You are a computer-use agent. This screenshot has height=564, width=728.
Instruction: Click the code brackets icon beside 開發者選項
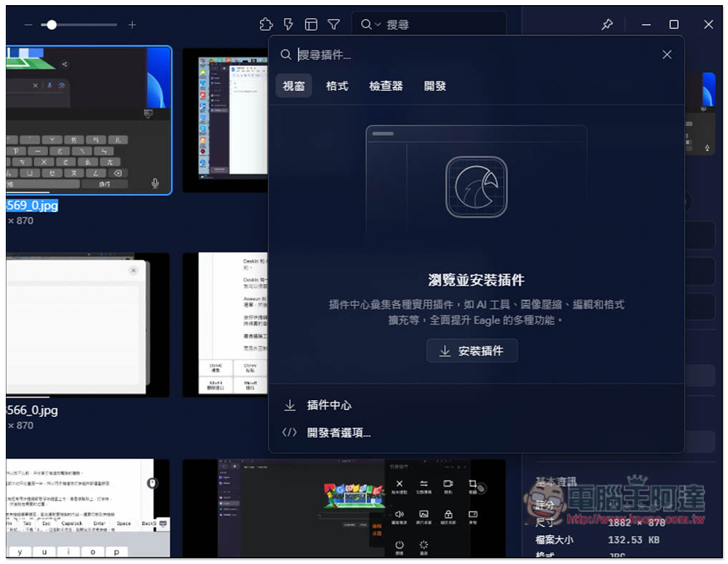[289, 432]
